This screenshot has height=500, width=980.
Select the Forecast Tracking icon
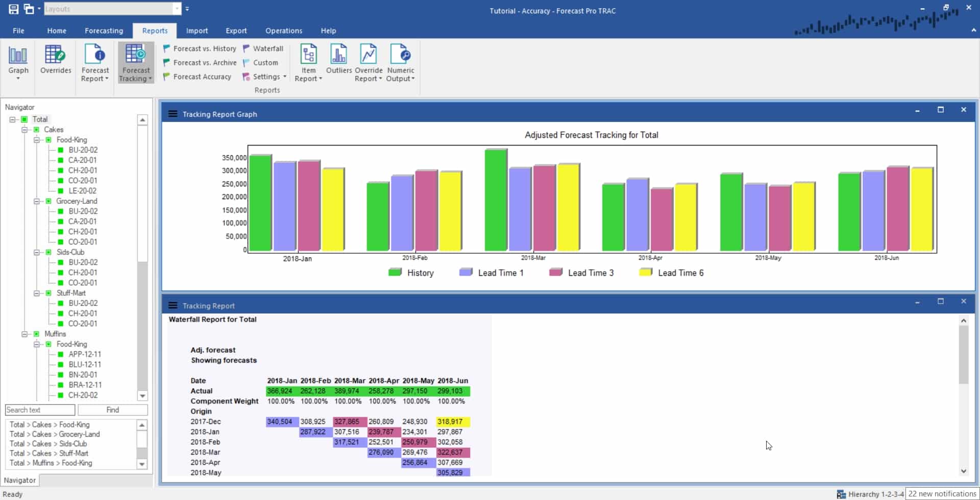click(x=135, y=61)
